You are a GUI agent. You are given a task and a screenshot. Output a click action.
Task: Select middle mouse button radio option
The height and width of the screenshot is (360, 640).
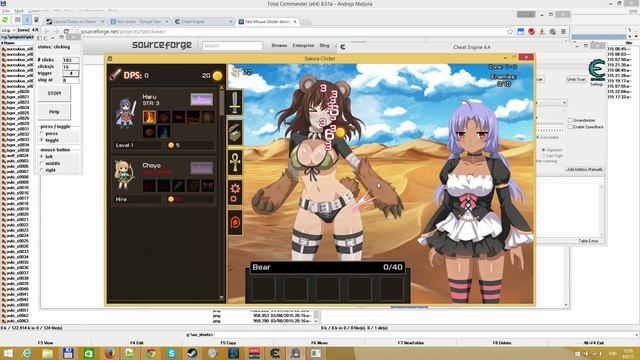pos(42,163)
